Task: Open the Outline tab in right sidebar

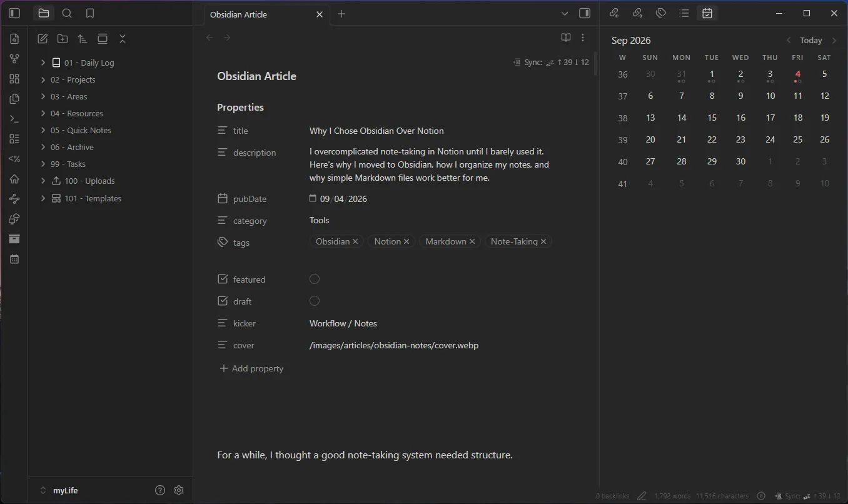Action: point(684,13)
